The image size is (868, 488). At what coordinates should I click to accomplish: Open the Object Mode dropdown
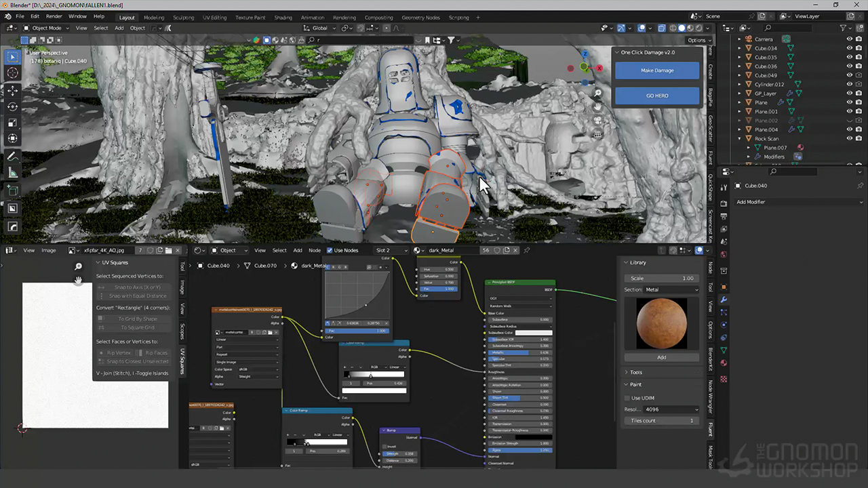(x=47, y=28)
